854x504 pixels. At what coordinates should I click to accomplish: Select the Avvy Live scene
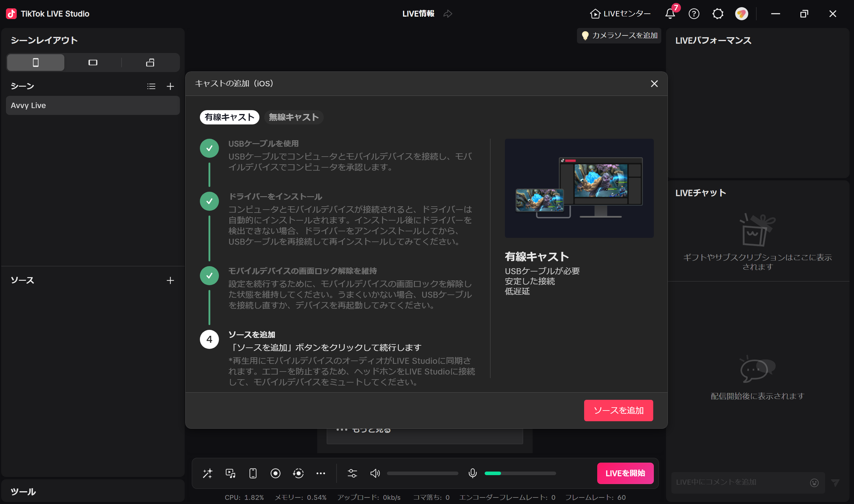(93, 105)
